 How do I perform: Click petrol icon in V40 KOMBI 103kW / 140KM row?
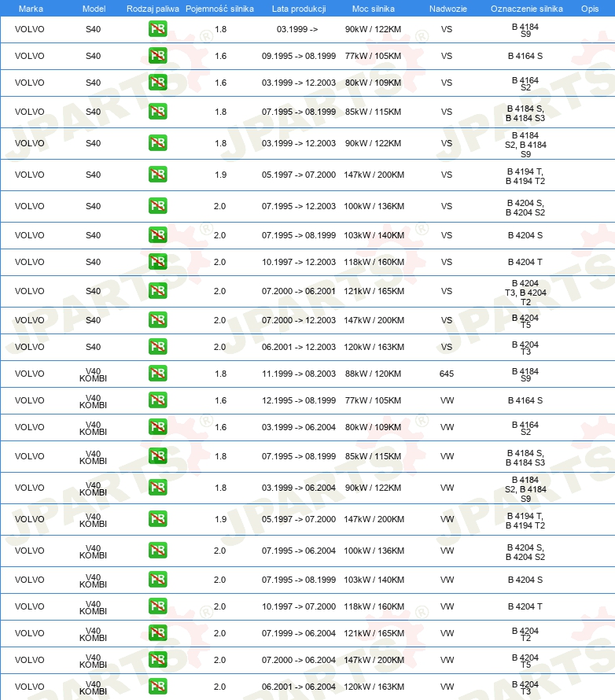(x=158, y=580)
